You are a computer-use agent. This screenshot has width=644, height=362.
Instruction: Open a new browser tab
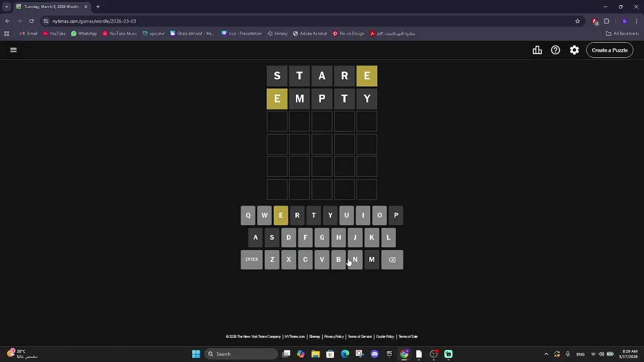[x=98, y=7]
